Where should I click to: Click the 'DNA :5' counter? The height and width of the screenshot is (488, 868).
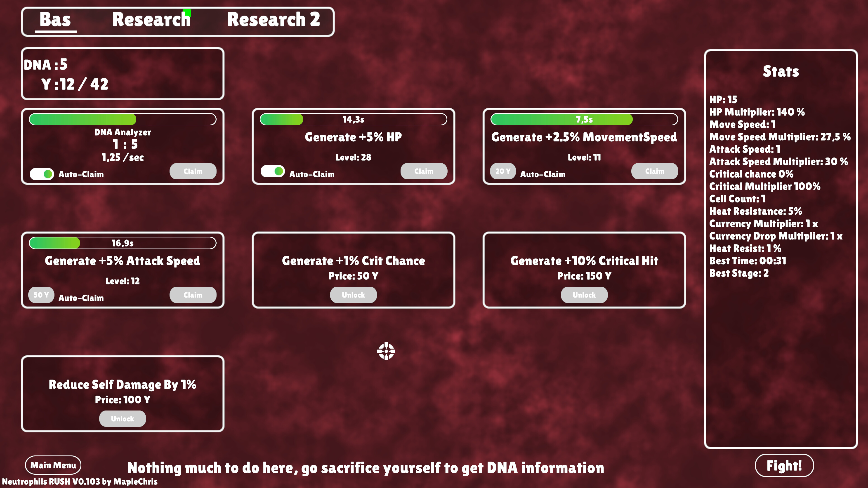45,65
